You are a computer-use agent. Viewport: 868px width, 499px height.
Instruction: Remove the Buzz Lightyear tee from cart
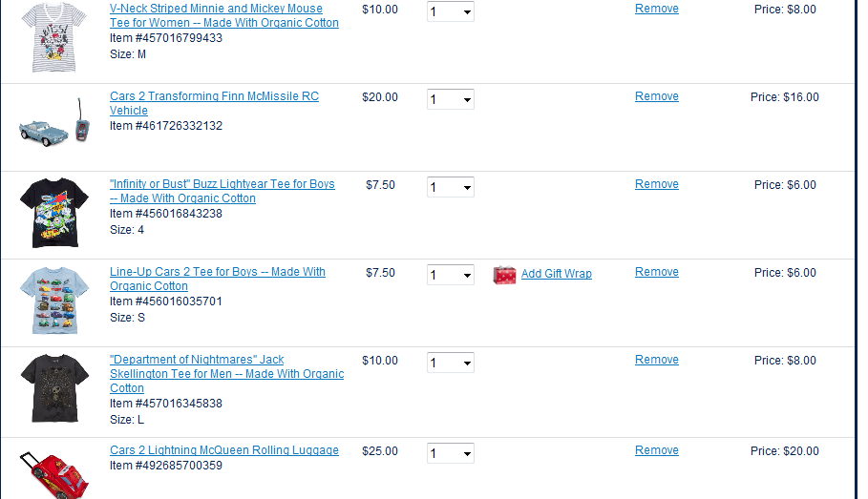(657, 184)
